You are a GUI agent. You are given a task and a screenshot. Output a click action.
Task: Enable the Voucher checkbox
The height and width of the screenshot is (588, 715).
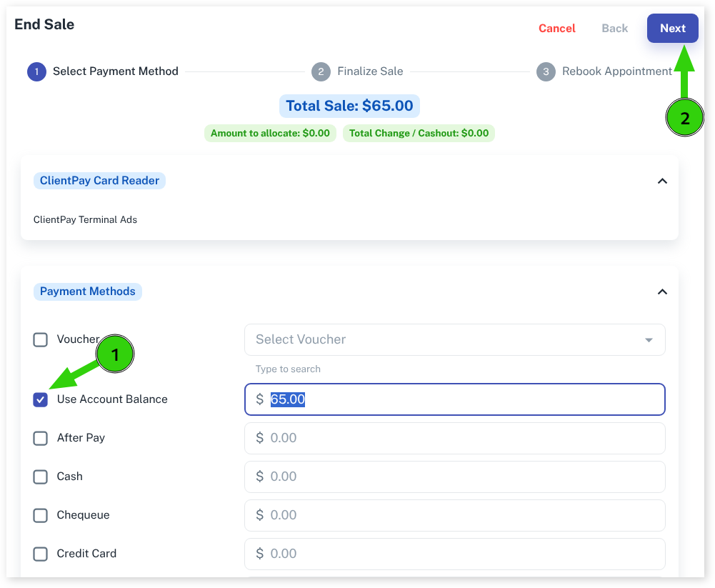pyautogui.click(x=41, y=339)
